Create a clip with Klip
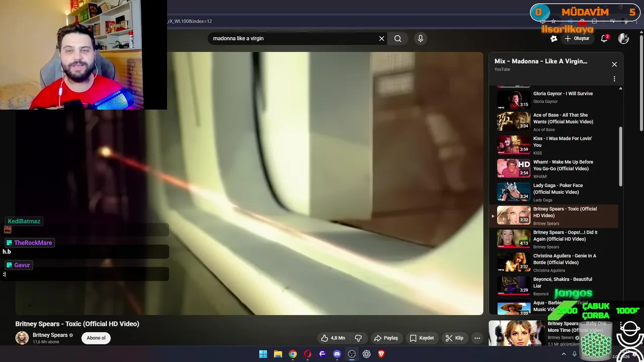 (x=454, y=338)
